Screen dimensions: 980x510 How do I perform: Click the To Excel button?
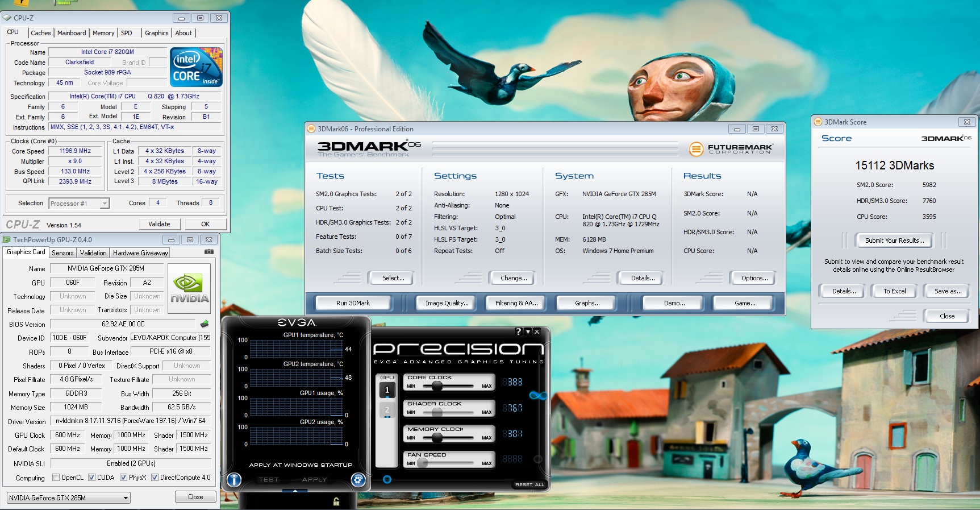point(895,291)
